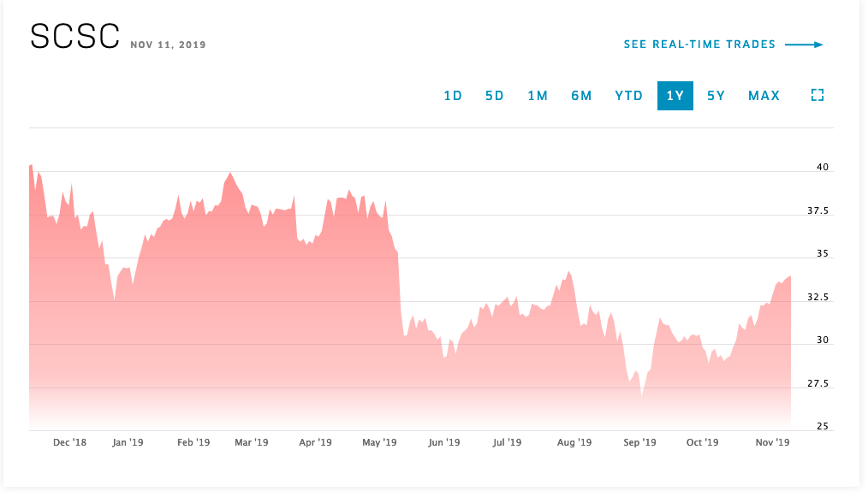Viewport: 868px width, 497px height.
Task: Click the Dec '18 axis label
Action: pyautogui.click(x=71, y=442)
